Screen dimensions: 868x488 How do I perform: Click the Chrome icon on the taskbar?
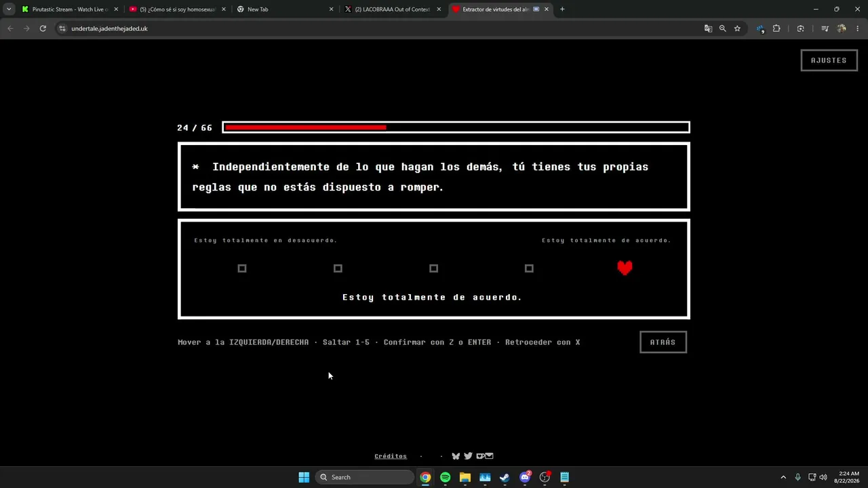click(425, 477)
